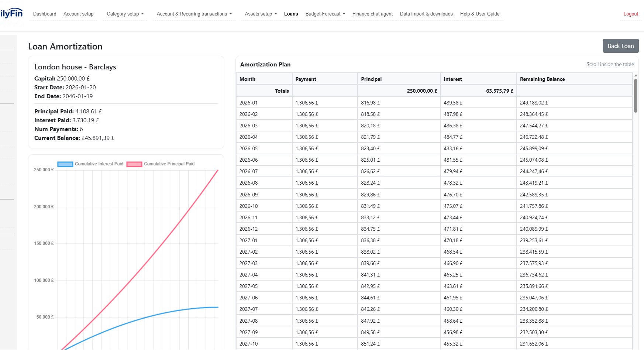Click principal value 851,24 £
The width and height of the screenshot is (644, 350).
(370, 344)
